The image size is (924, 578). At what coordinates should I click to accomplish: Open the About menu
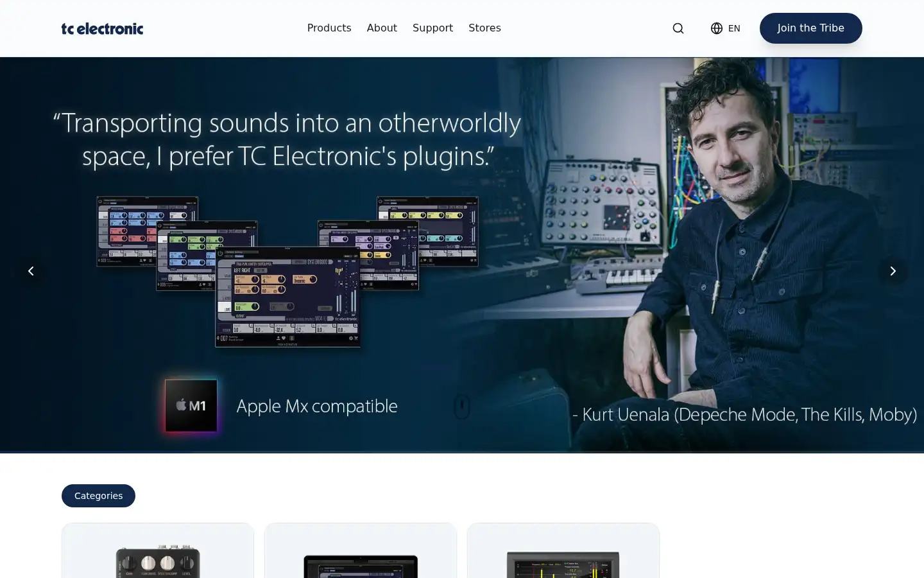click(382, 28)
